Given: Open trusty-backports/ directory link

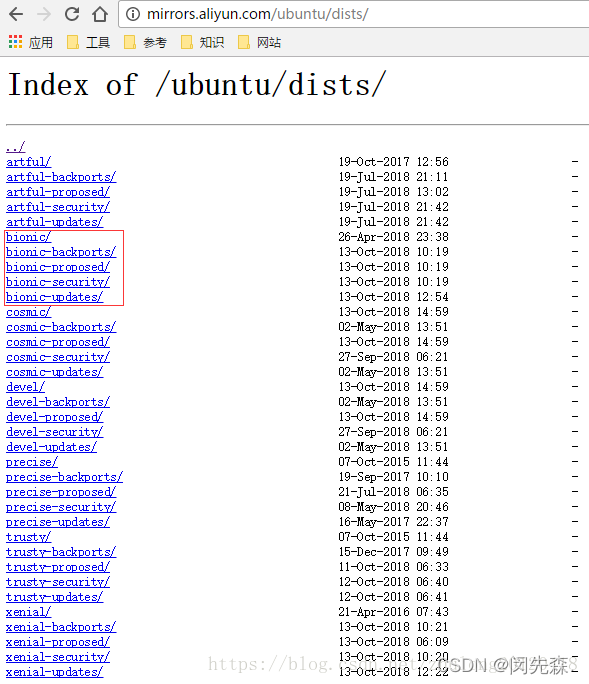Looking at the screenshot, I should pyautogui.click(x=61, y=552).
